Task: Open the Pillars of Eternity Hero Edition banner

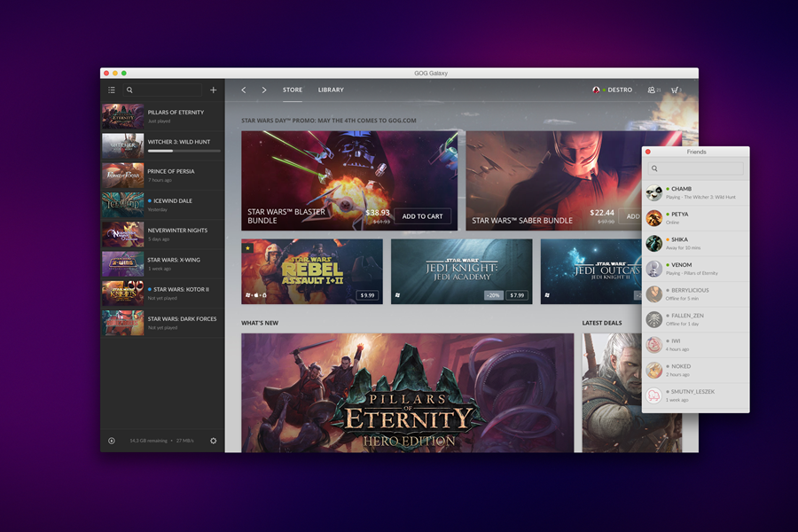Action: [408, 393]
